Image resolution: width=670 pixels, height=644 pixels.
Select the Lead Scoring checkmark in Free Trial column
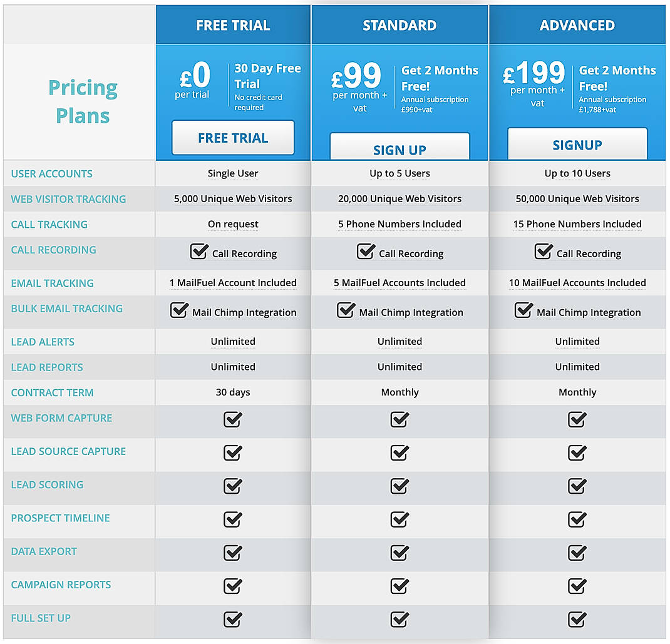pyautogui.click(x=232, y=487)
